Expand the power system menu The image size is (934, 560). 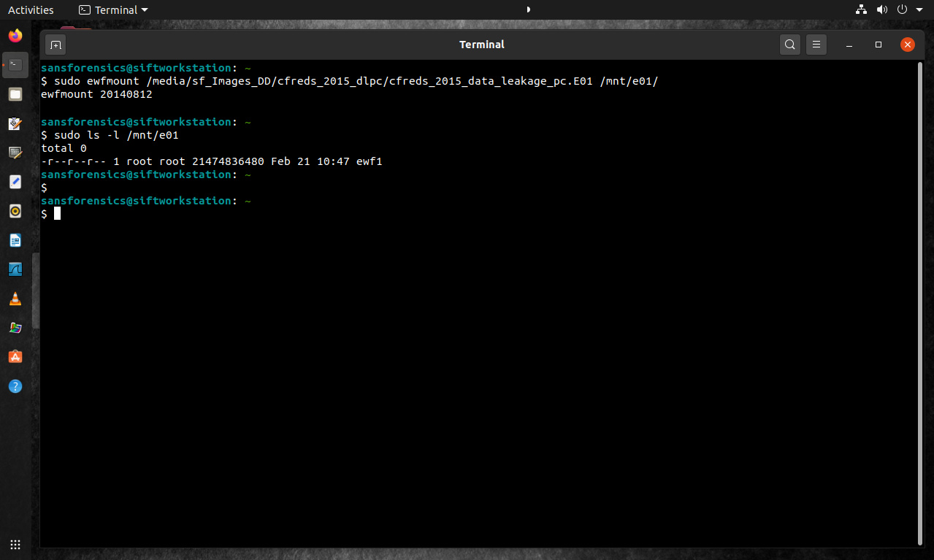907,9
